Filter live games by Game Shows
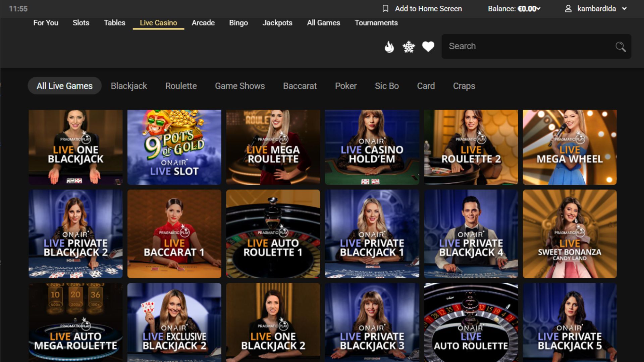 (x=240, y=86)
